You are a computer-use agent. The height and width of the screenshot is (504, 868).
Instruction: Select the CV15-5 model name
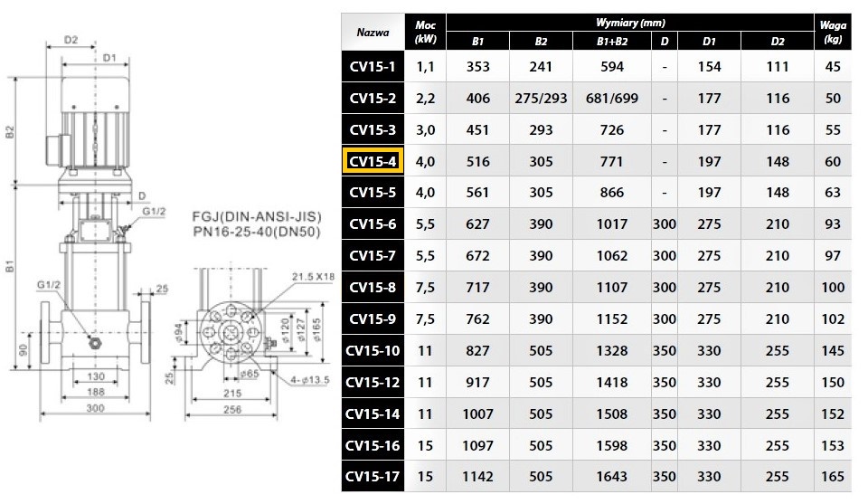[373, 192]
